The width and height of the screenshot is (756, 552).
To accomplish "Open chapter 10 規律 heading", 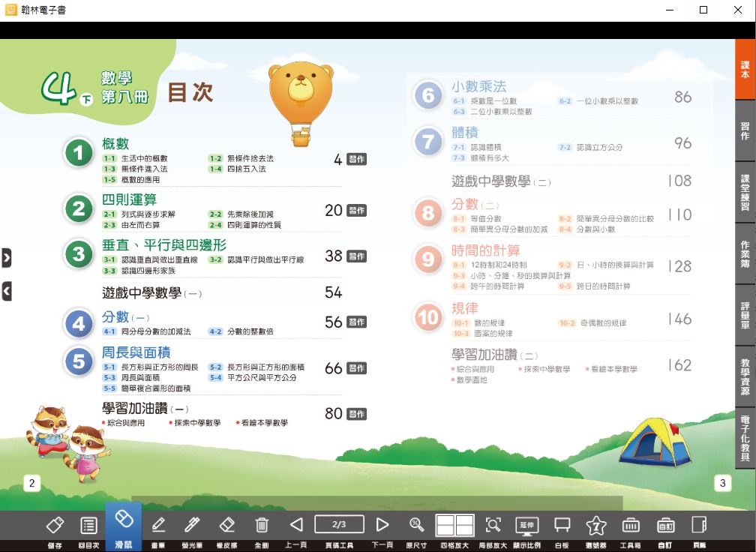I will (x=465, y=308).
